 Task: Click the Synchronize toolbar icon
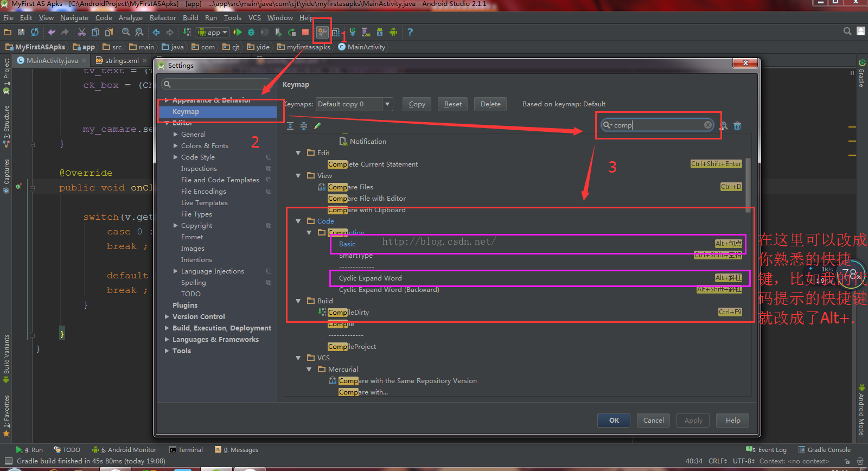tap(35, 32)
